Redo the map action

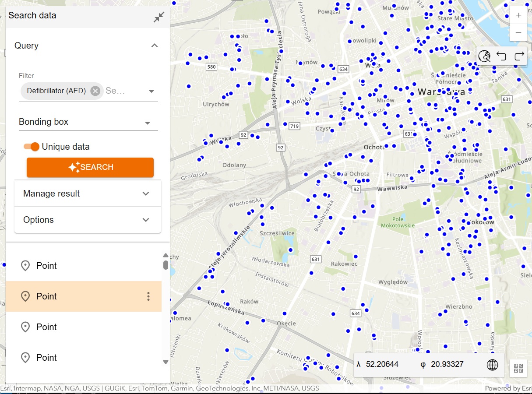[x=519, y=56]
